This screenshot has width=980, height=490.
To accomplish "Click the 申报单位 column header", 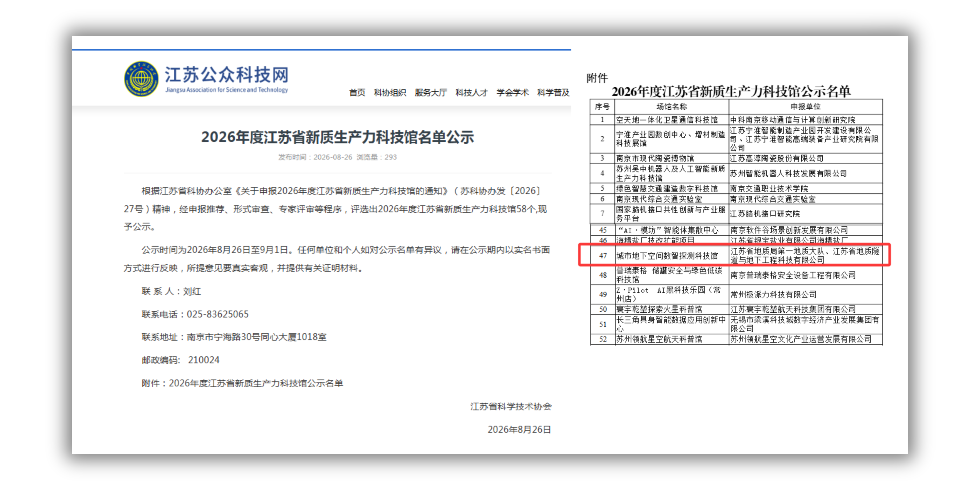I will pos(805,107).
